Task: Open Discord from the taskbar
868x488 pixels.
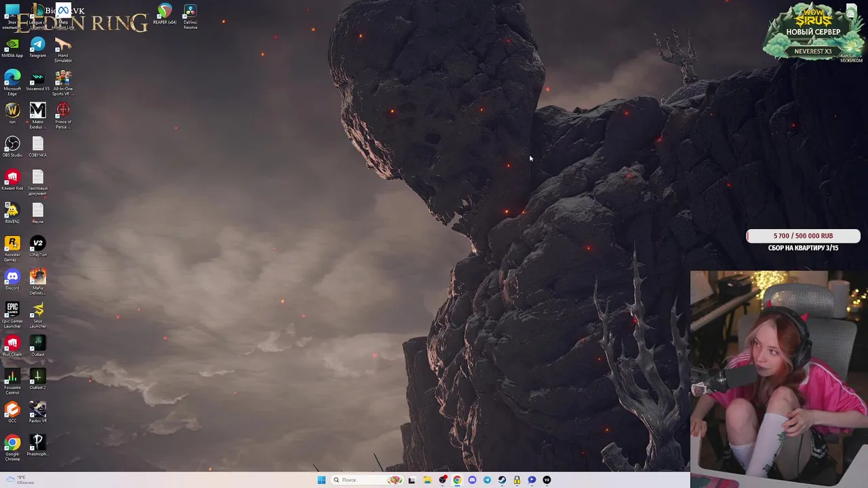Action: (472, 480)
